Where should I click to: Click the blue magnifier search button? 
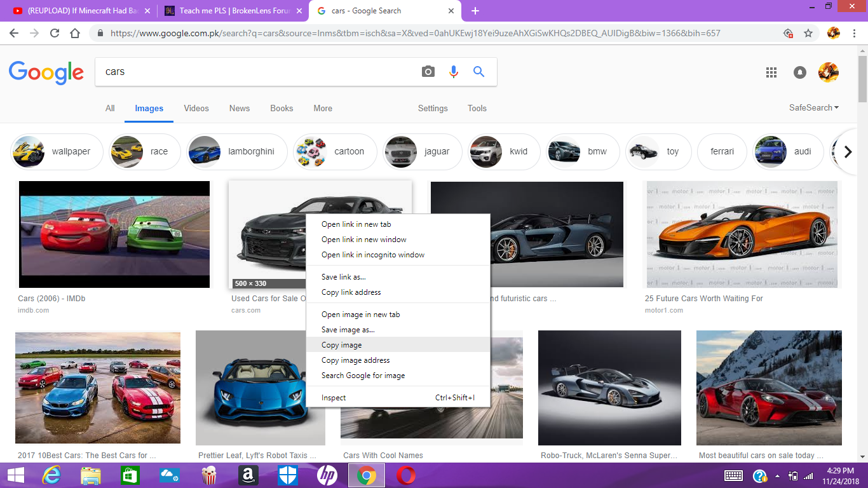pos(479,72)
